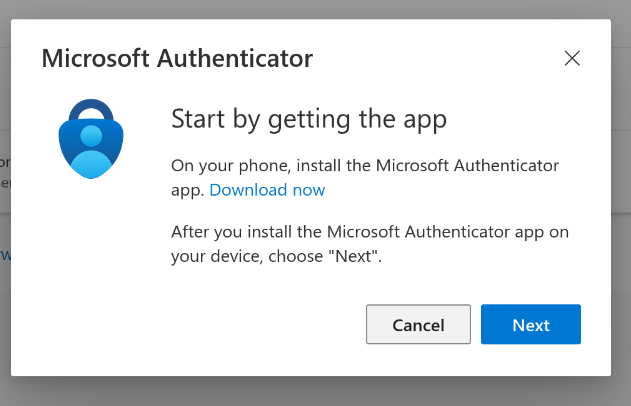Close the Microsoft Authenticator dialog with X
The width and height of the screenshot is (631, 406).
click(x=572, y=58)
